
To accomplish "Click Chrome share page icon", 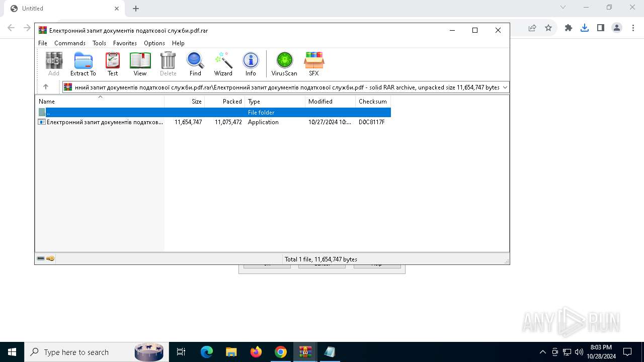I will point(532,28).
